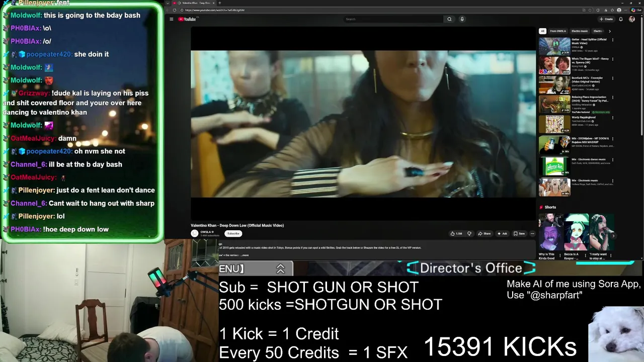Click the YouTube page vertical scrollbar
The height and width of the screenshot is (362, 644).
[642, 75]
